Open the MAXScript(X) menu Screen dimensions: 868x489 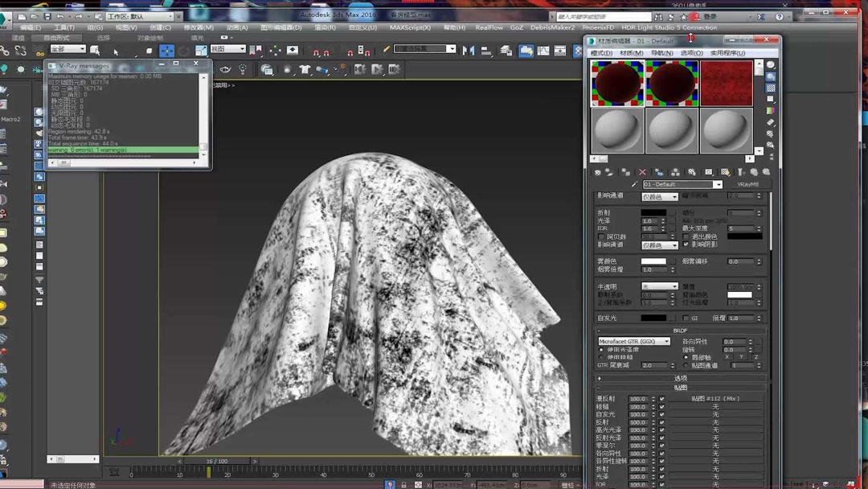(x=410, y=27)
